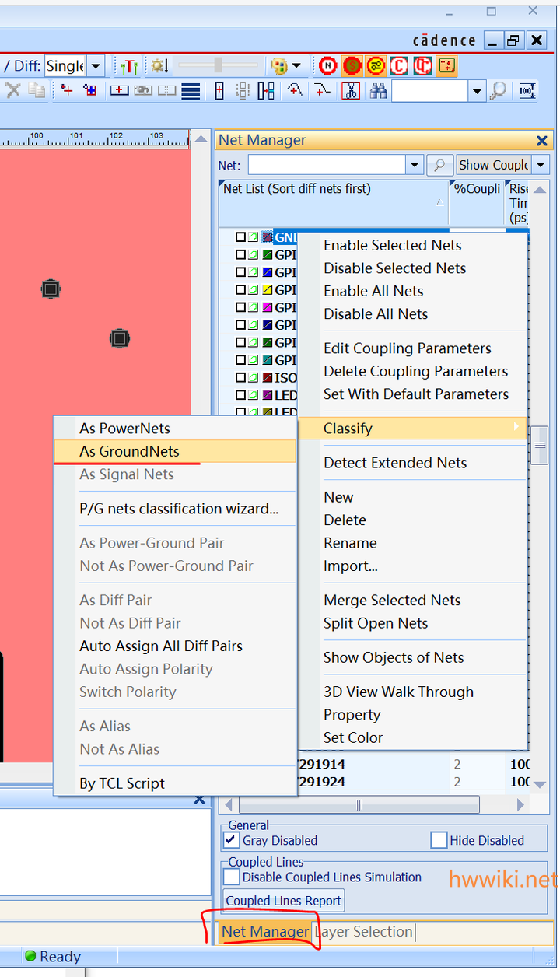
Task: Click the red circled C toolbar icon
Action: point(399,66)
